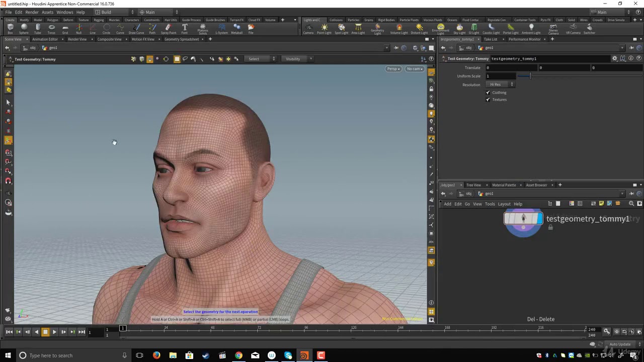Create a Metaball from shelf
This screenshot has width=644, height=362.
[x=236, y=29]
